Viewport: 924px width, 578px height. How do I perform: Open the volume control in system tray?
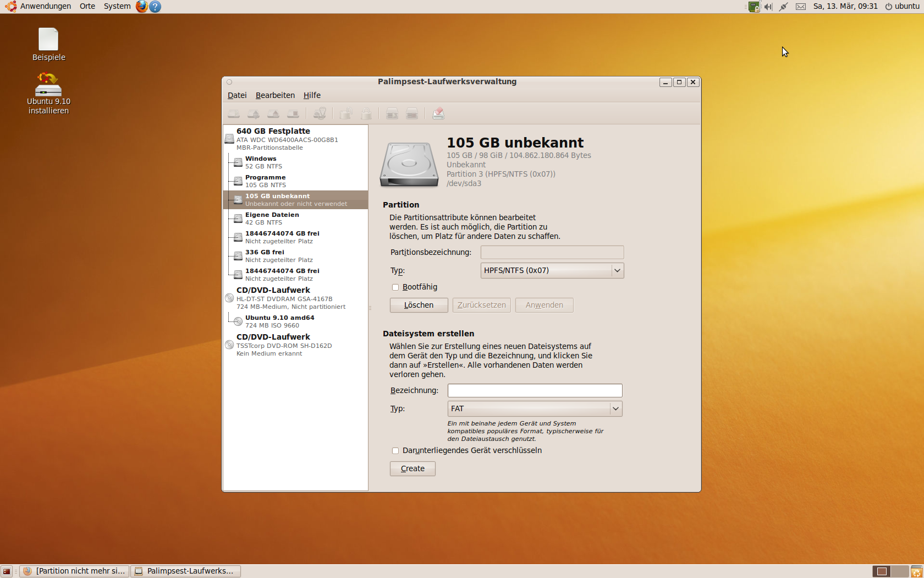point(768,7)
